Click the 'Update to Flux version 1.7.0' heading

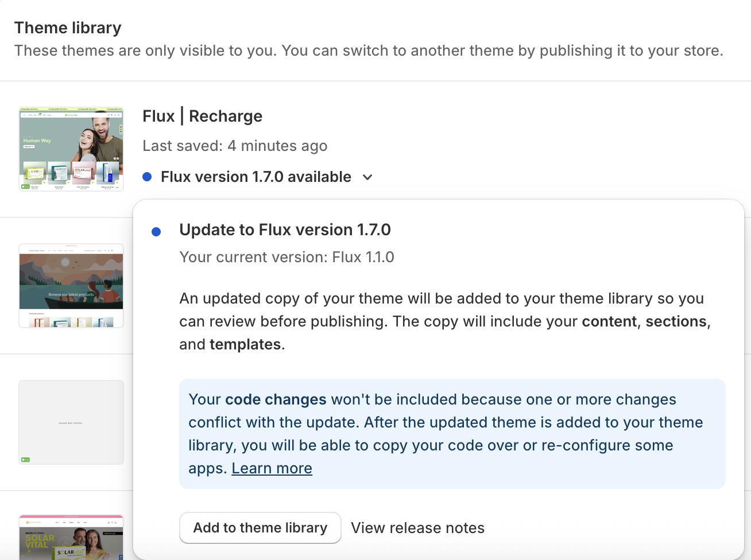[285, 230]
